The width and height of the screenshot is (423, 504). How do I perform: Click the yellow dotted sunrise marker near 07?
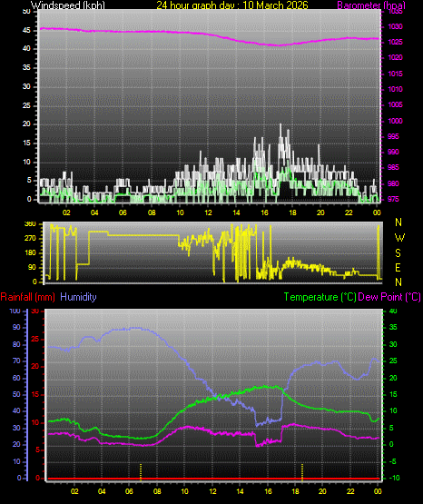[x=141, y=471]
